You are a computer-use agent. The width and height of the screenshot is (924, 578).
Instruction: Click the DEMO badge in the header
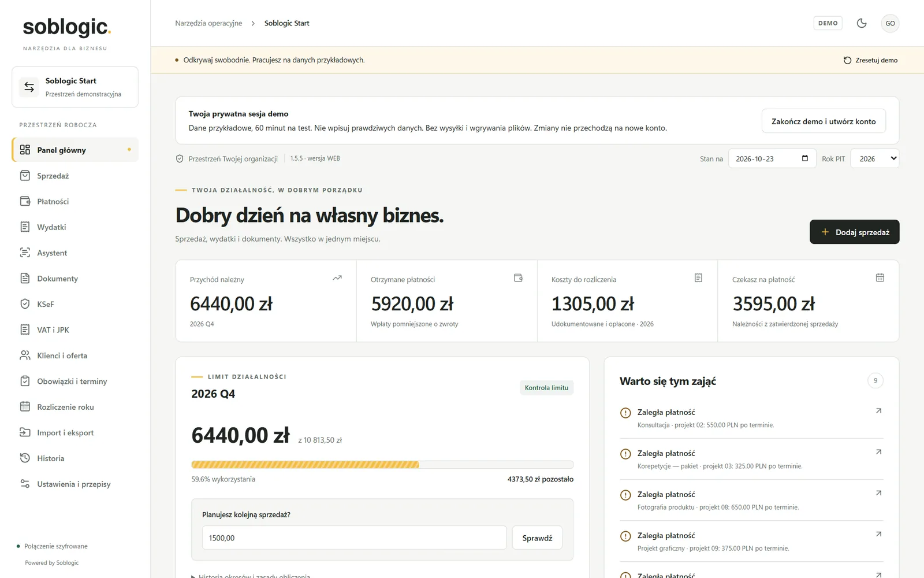(x=828, y=23)
